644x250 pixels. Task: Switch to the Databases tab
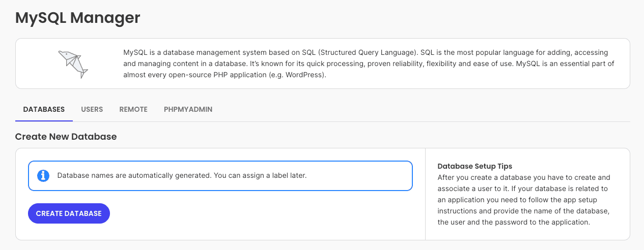(x=44, y=109)
